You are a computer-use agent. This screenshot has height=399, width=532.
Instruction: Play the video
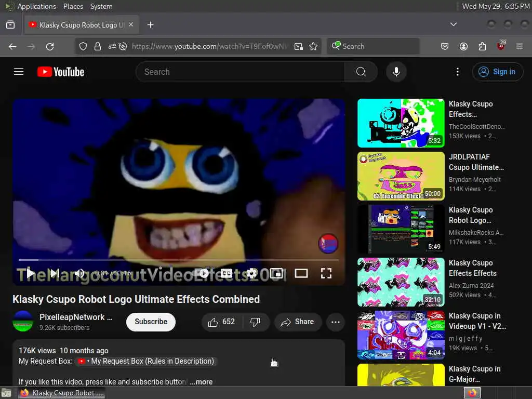30,273
